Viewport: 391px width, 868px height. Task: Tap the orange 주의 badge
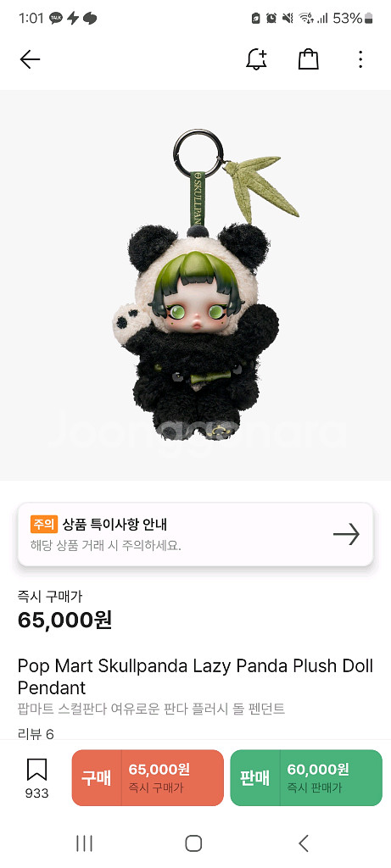point(44,524)
